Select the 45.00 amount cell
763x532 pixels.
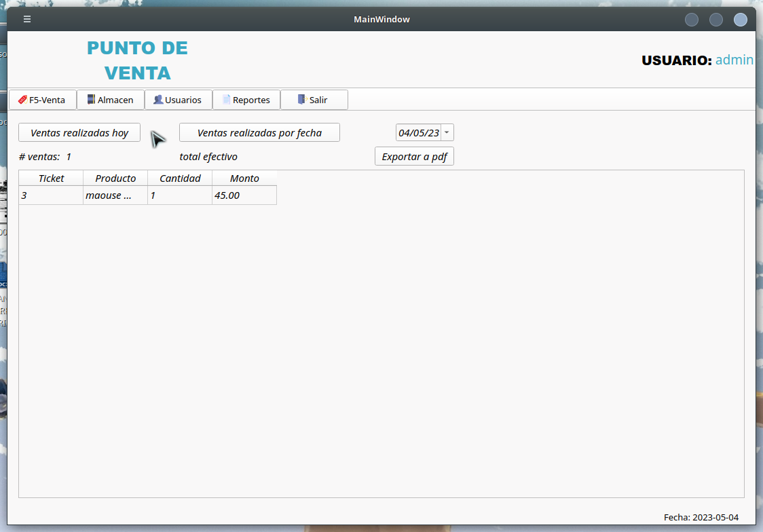[244, 195]
